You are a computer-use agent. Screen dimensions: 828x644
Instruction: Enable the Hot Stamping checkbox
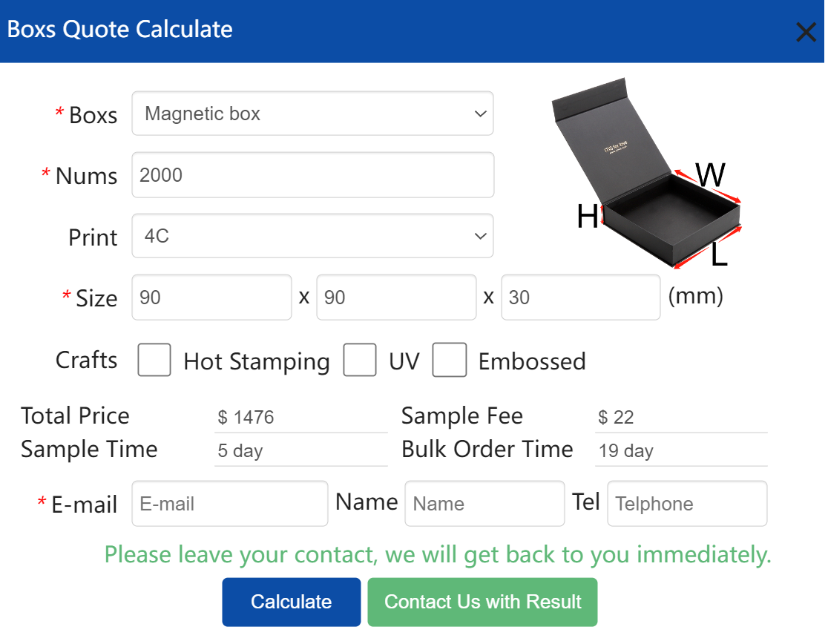click(x=154, y=361)
